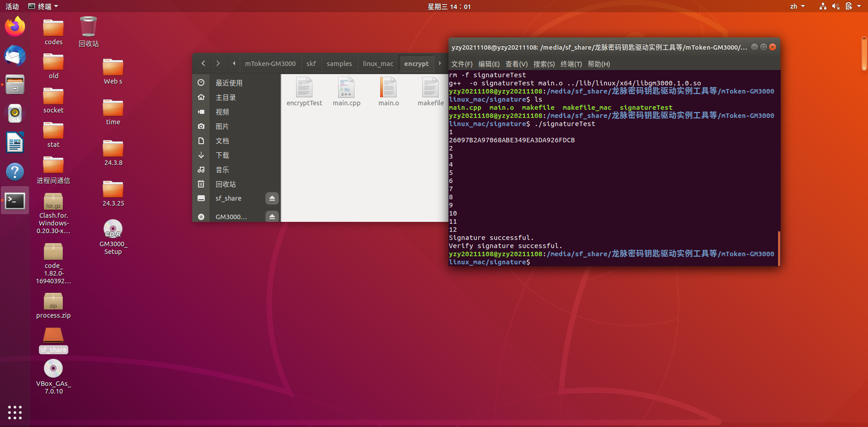Launch Thunderbird mail from the dock
Screen dimensions: 868x427
(15, 56)
